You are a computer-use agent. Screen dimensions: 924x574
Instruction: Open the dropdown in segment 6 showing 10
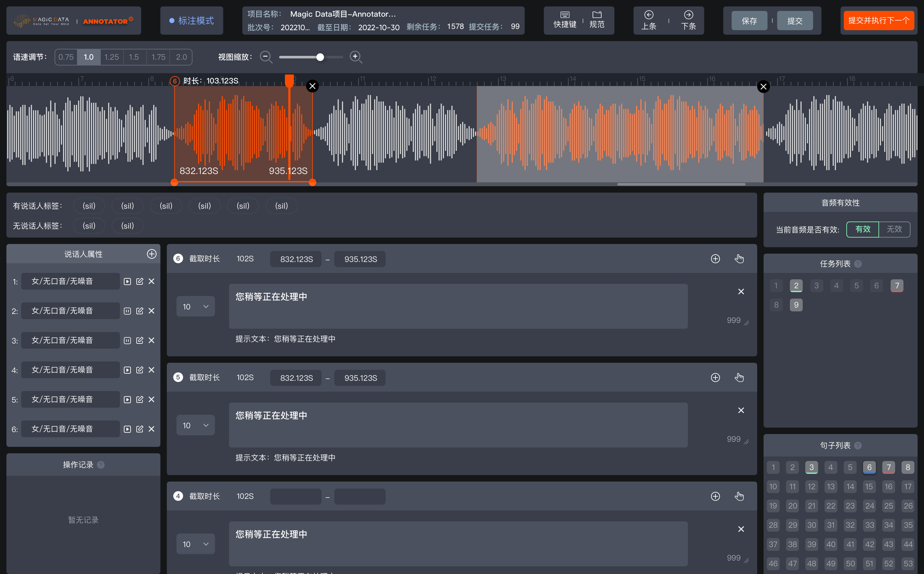pos(195,307)
